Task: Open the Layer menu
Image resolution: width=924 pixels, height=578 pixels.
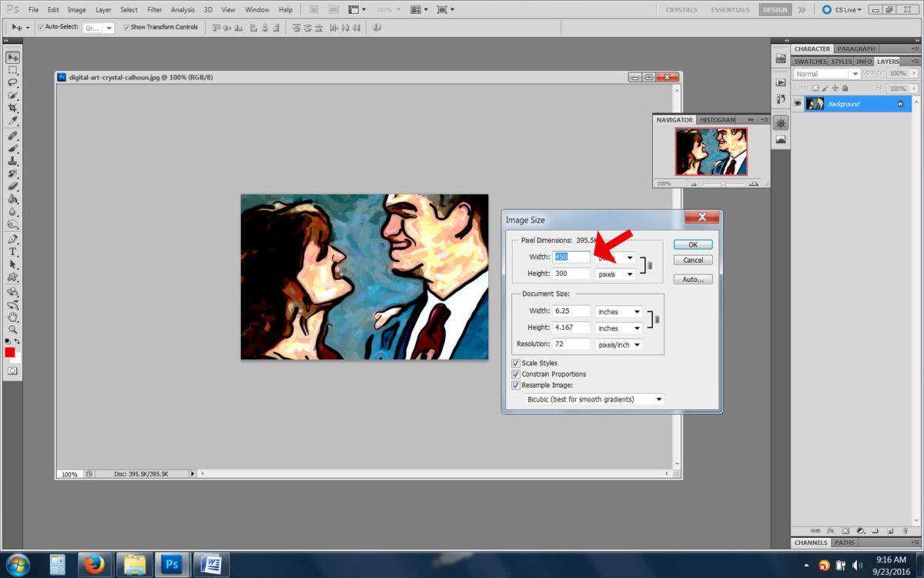Action: 103,10
